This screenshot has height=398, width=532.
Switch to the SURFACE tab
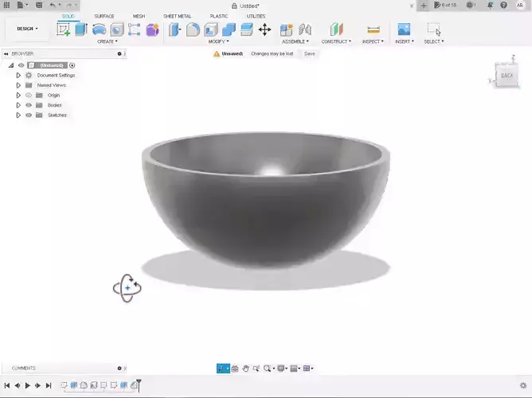click(104, 16)
